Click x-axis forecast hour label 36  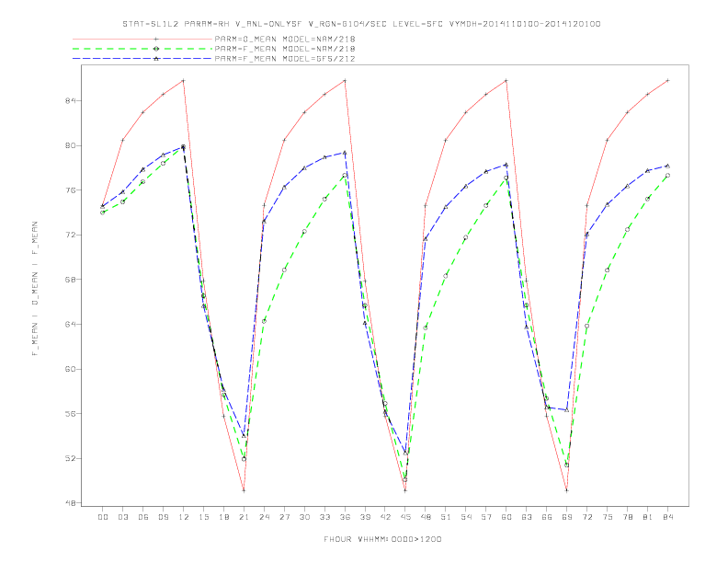click(345, 517)
